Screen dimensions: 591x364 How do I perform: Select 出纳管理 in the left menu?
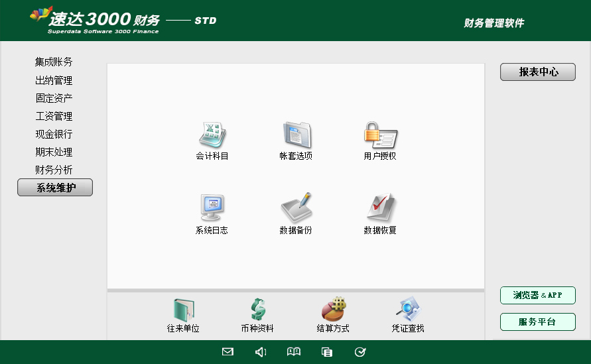[54, 80]
